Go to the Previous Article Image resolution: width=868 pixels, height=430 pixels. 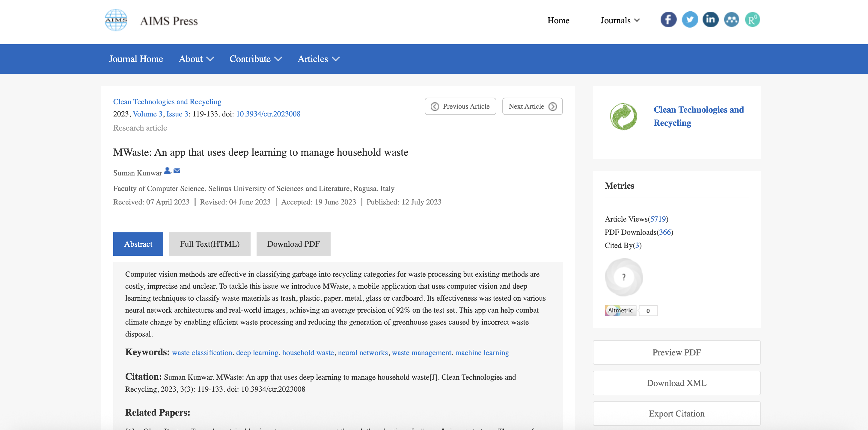pos(460,106)
